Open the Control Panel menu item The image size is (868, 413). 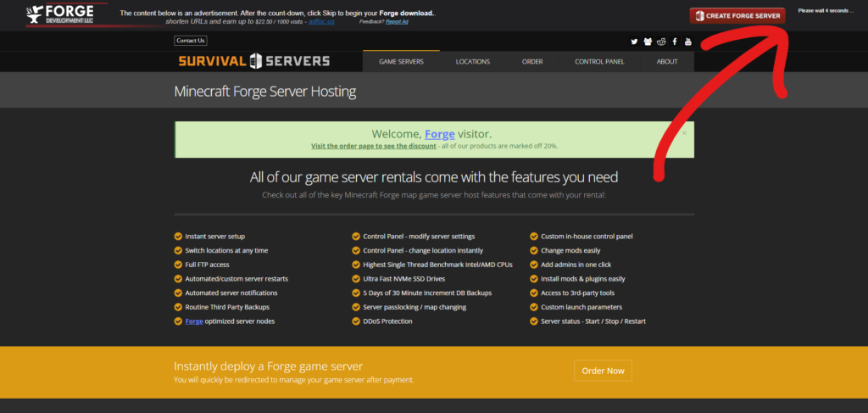[599, 61]
